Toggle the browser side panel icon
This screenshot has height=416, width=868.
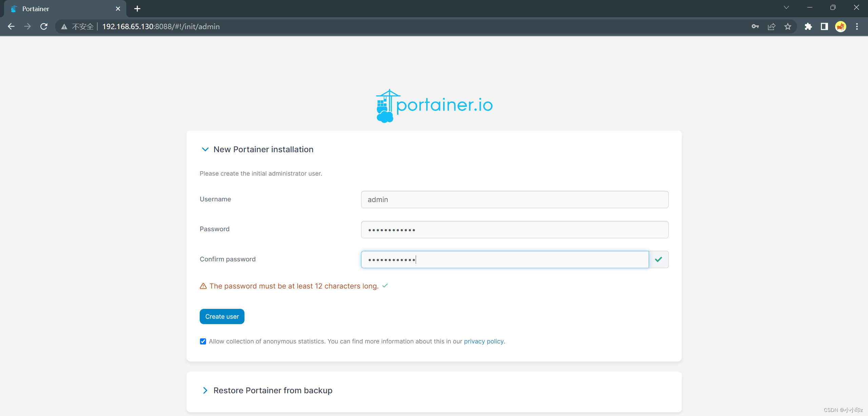click(824, 26)
